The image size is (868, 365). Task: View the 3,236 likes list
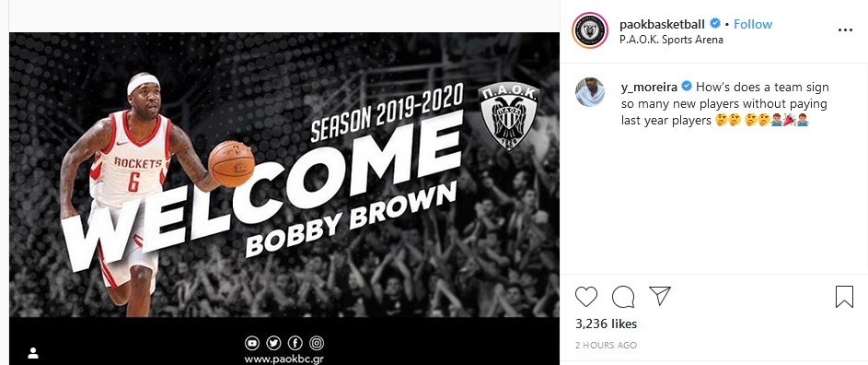pos(606,324)
